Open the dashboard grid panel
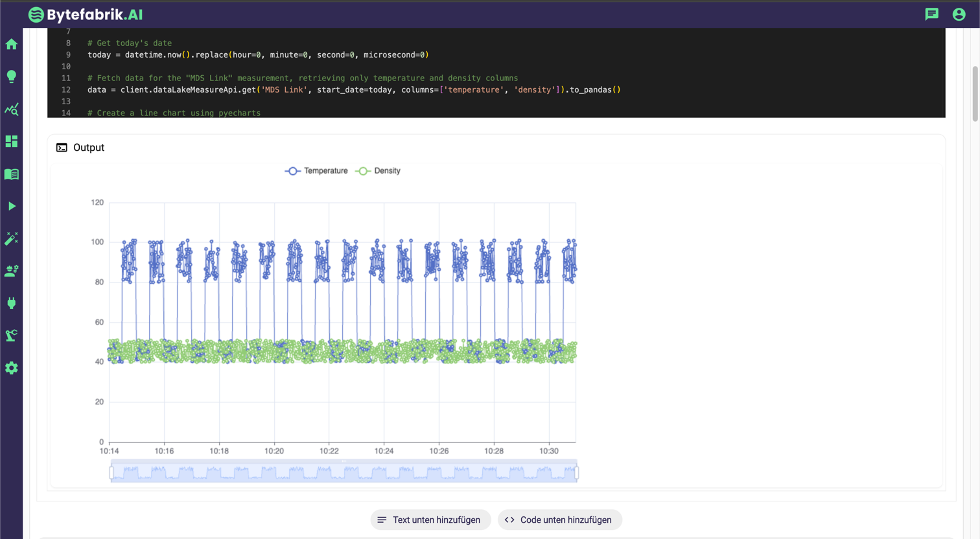This screenshot has height=539, width=980. click(11, 141)
